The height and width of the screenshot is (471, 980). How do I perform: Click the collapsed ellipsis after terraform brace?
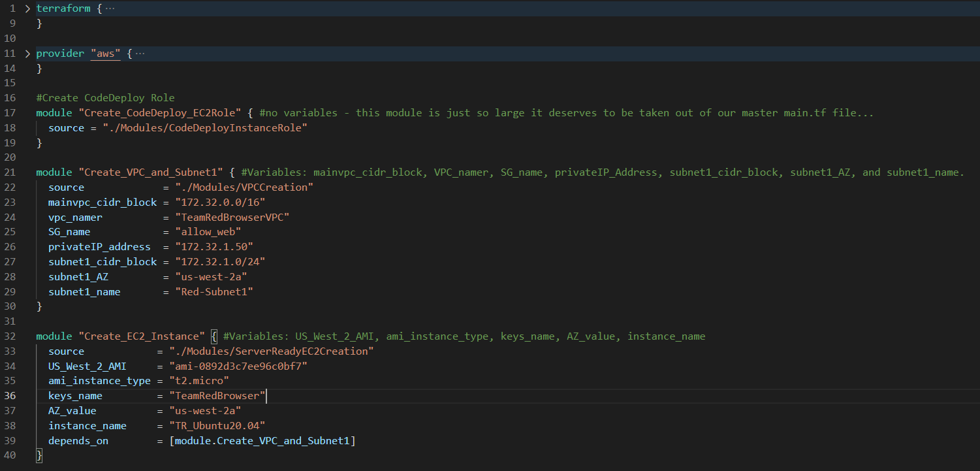coord(110,9)
